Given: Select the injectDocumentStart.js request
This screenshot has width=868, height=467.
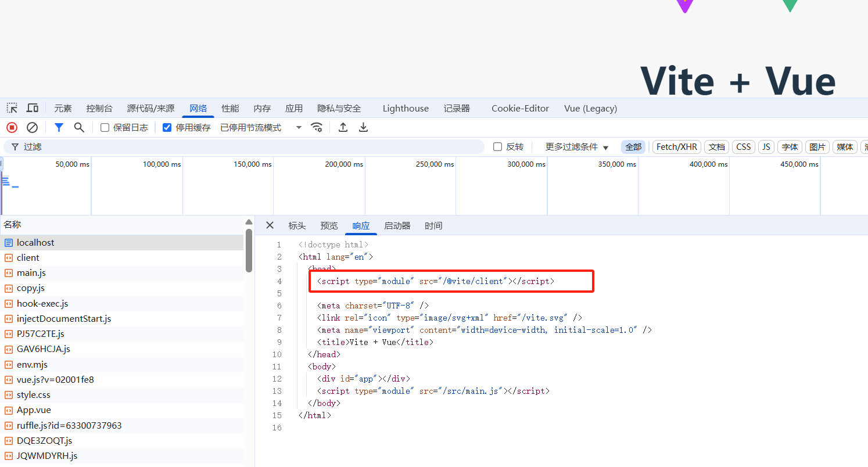Looking at the screenshot, I should click(x=122, y=319).
